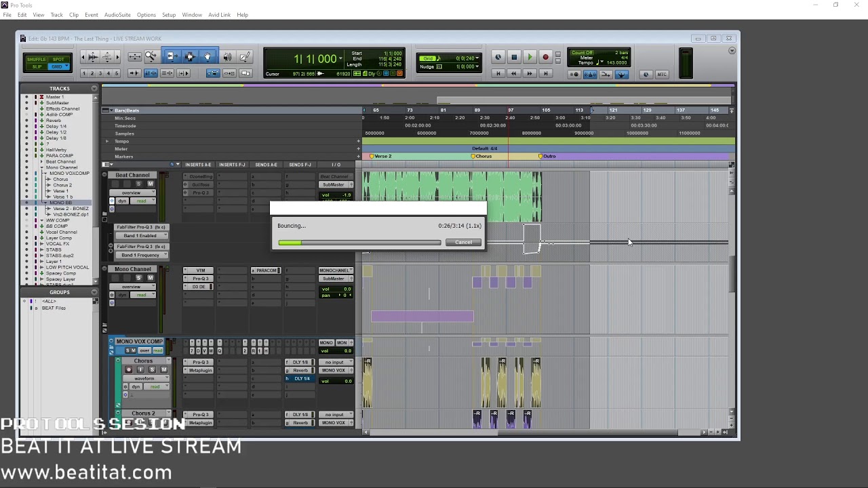868x488 pixels.
Task: Open the Track menu
Action: (56, 15)
